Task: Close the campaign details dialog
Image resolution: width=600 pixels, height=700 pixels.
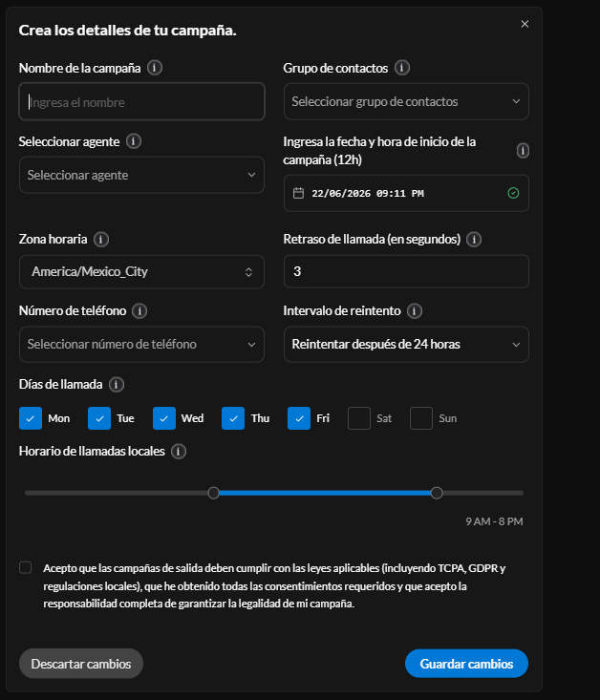Action: pyautogui.click(x=525, y=24)
